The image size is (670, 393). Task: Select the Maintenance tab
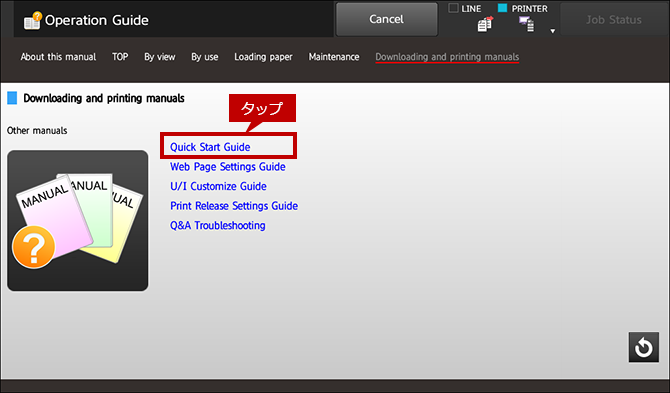point(334,57)
